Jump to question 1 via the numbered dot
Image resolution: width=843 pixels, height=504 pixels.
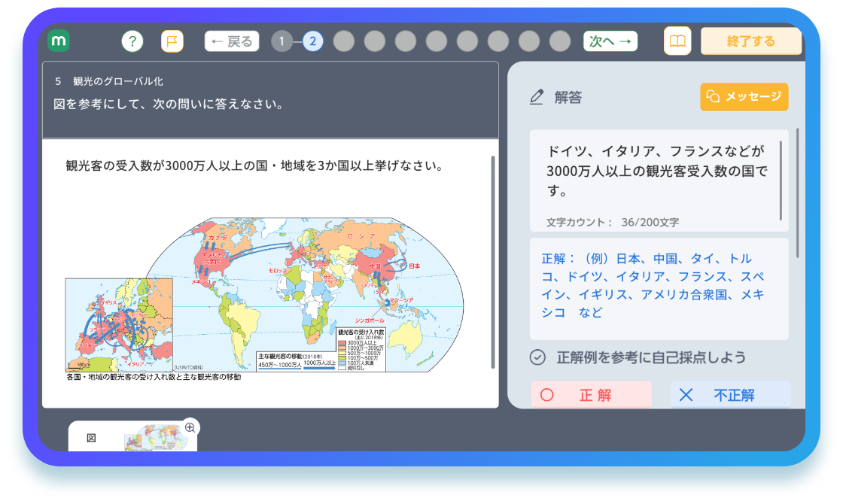click(x=282, y=41)
